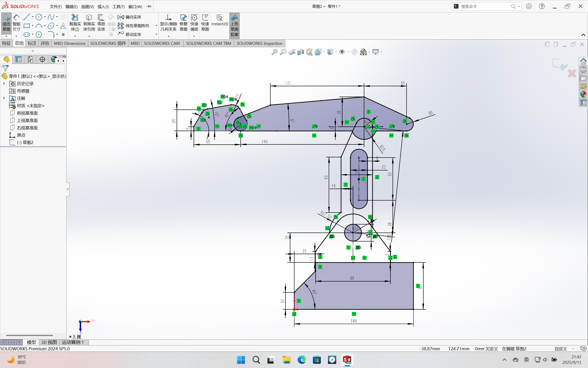Select the Corner Rectangle tool
Viewport: 588px width, 368px height.
click(x=27, y=26)
